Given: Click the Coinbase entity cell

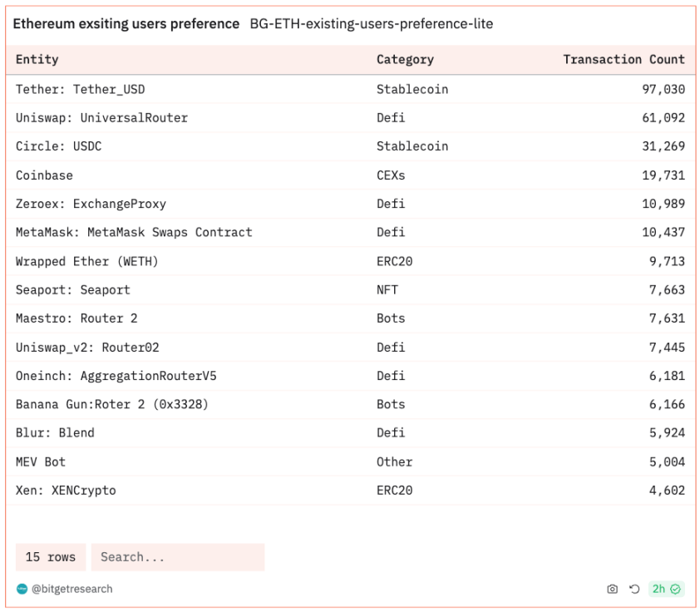Looking at the screenshot, I should point(44,175).
